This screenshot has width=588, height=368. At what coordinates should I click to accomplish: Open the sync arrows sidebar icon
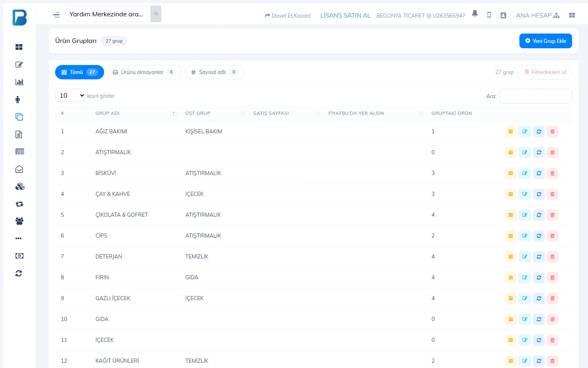(19, 274)
